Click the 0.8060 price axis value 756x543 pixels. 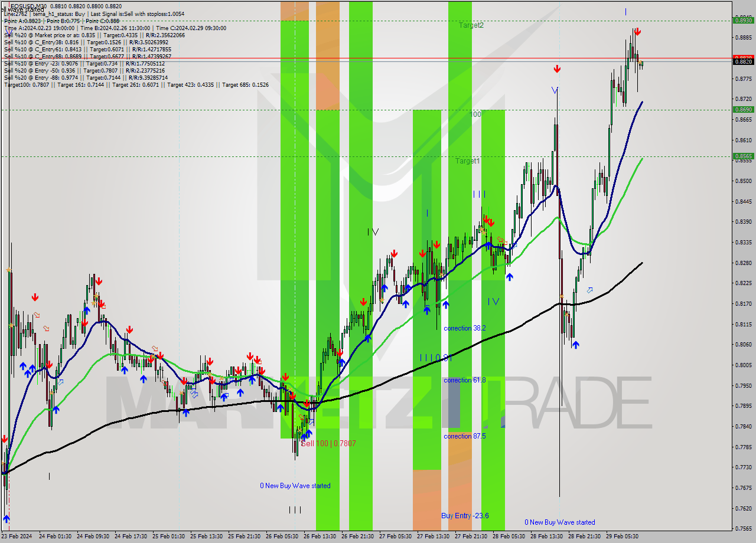[x=743, y=345]
